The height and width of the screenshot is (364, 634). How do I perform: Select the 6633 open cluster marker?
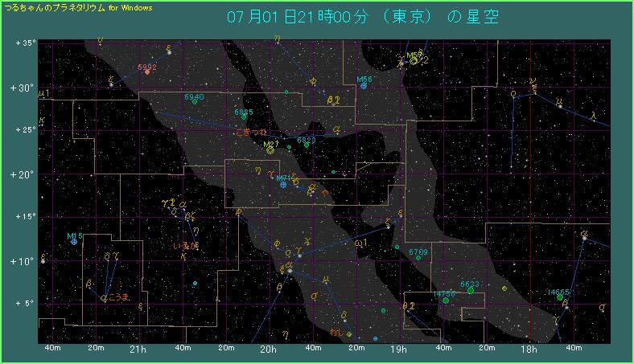tap(470, 290)
